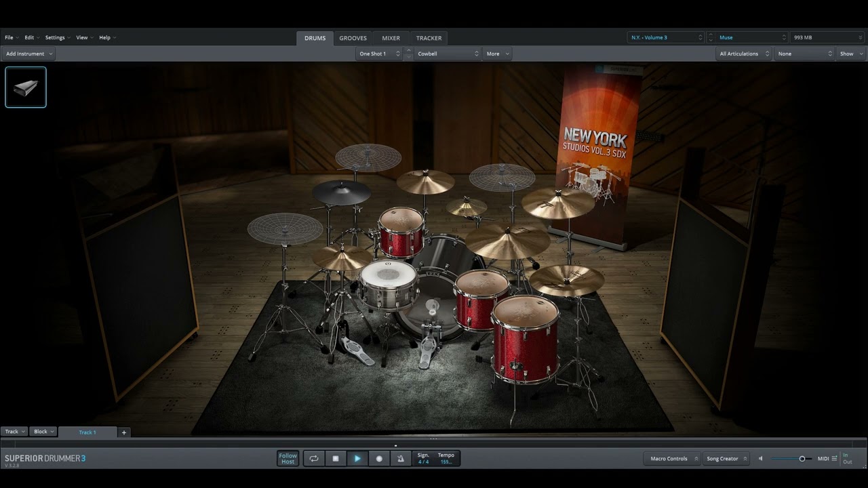The image size is (868, 488).
Task: Click the master volume speaker icon
Action: (760, 458)
